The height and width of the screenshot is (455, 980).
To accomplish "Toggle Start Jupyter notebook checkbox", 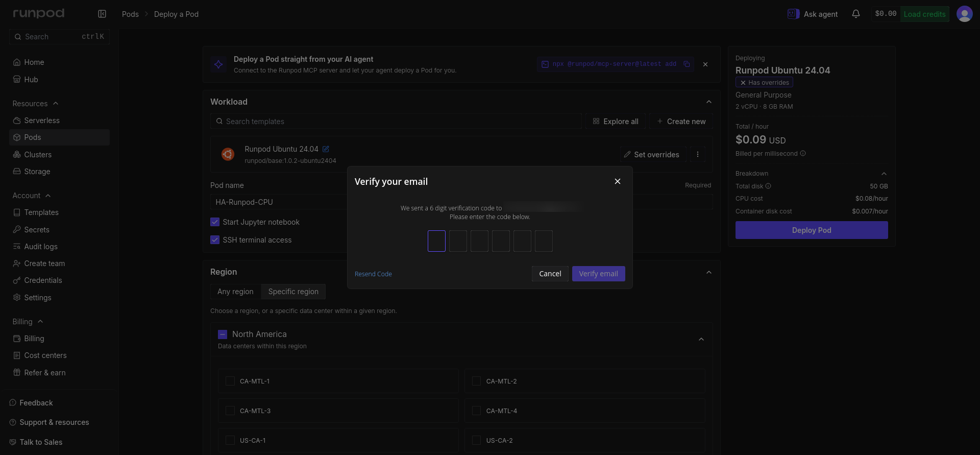I will 215,222.
